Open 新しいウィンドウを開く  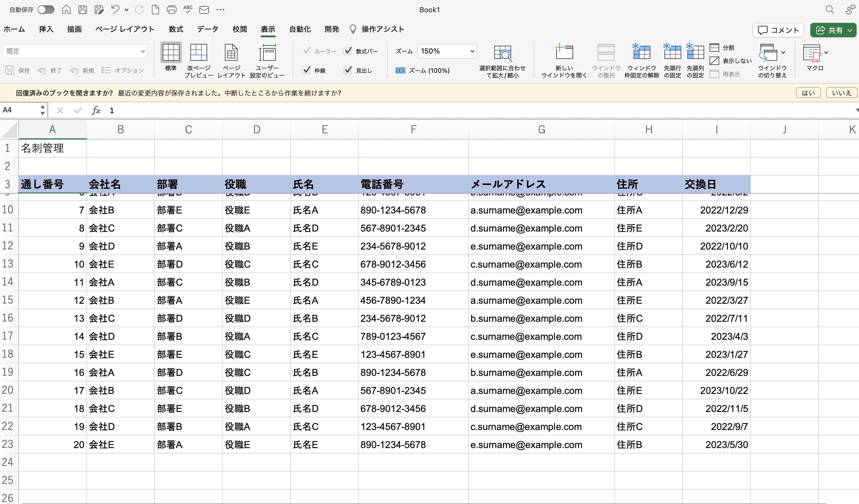pyautogui.click(x=564, y=61)
